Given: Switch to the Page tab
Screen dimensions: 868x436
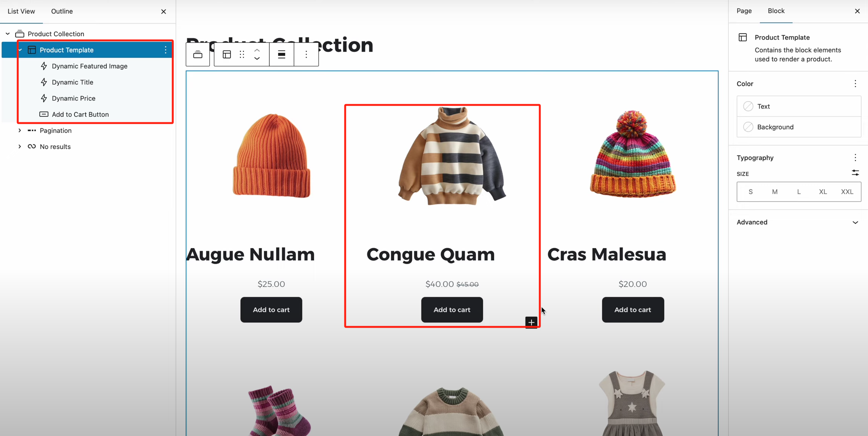Looking at the screenshot, I should [x=744, y=11].
